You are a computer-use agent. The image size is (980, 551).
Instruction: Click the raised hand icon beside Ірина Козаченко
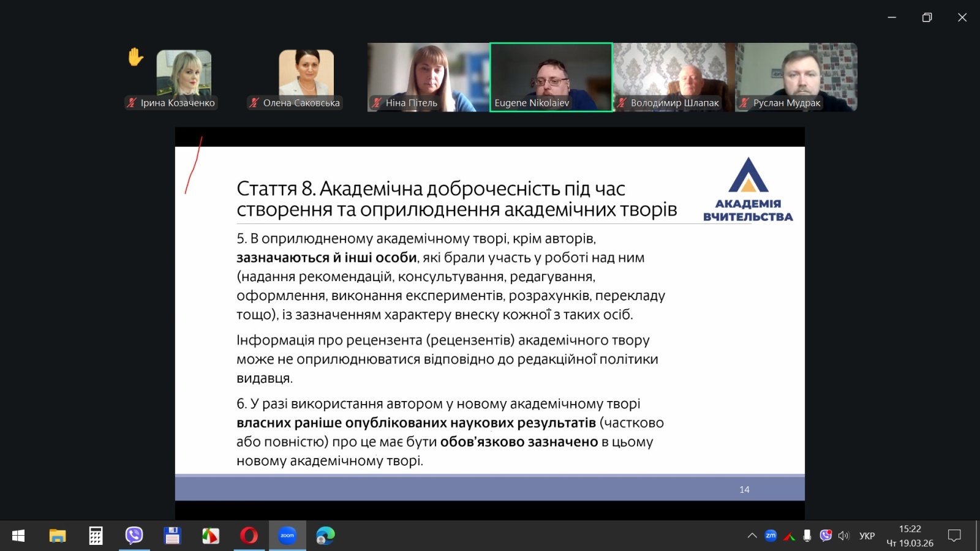coord(135,57)
